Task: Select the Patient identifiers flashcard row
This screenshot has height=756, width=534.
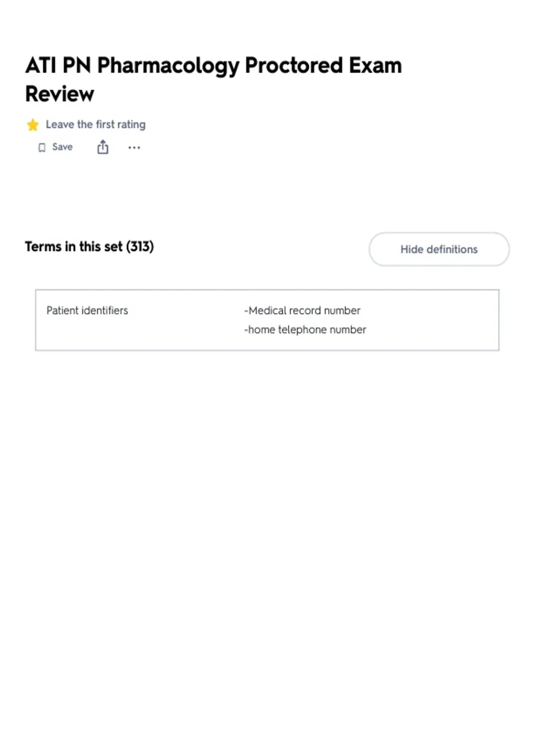Action: (x=267, y=320)
